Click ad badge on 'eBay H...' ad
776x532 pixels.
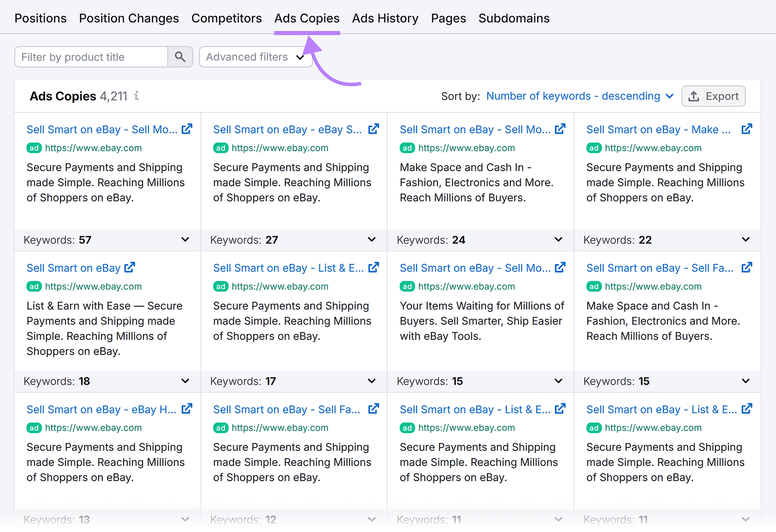tap(34, 428)
